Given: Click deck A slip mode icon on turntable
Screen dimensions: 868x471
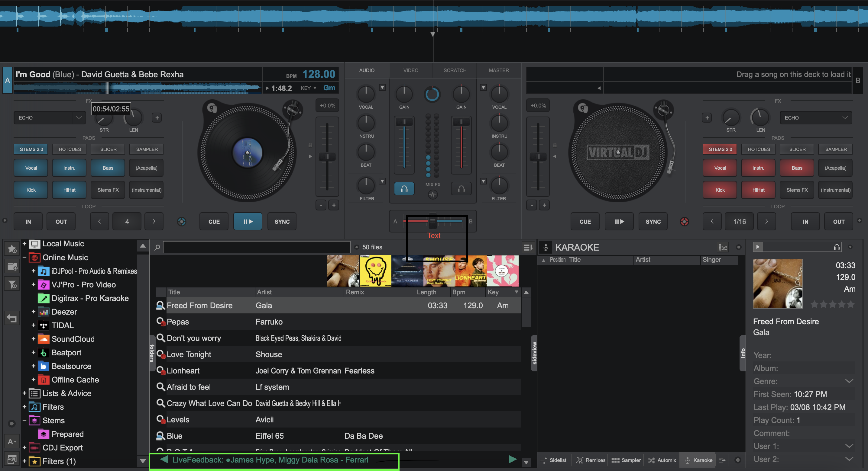Looking at the screenshot, I should click(x=212, y=108).
